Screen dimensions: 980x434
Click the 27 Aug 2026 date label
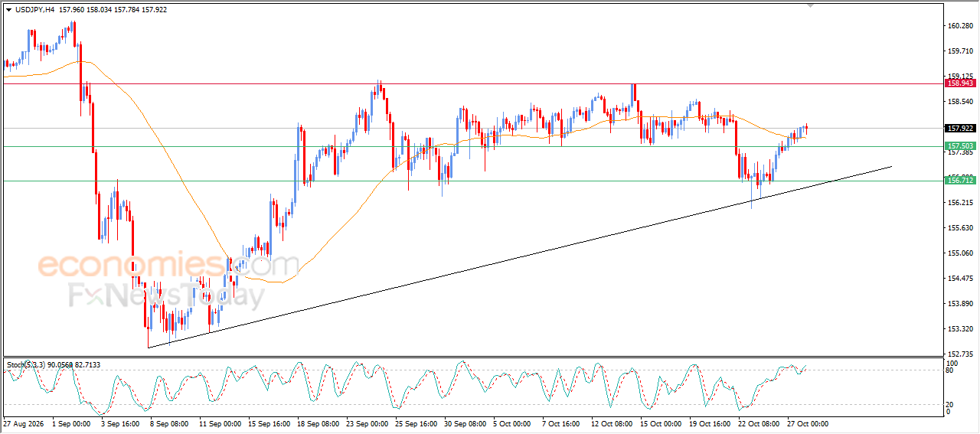(22, 423)
